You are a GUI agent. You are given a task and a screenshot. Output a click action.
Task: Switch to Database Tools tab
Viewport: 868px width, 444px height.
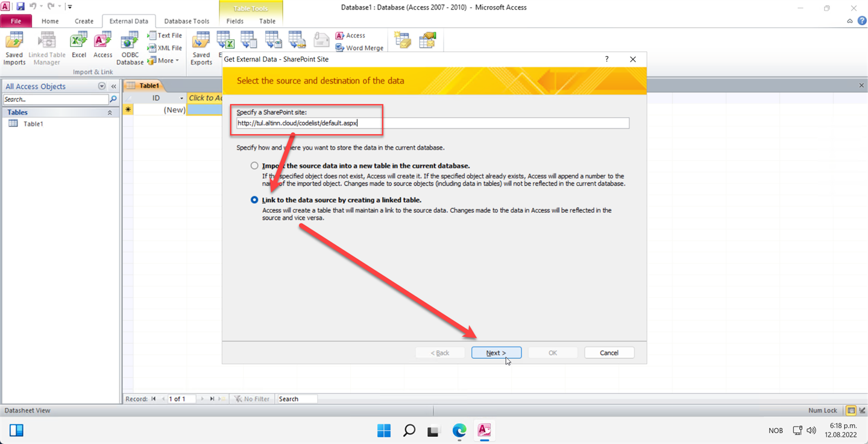coord(187,21)
